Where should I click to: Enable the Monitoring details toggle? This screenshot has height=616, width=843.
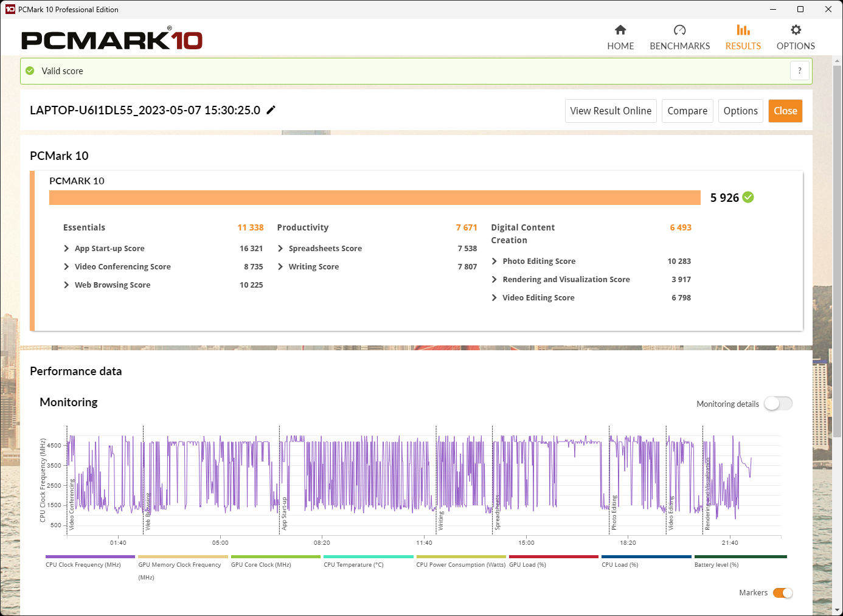779,404
